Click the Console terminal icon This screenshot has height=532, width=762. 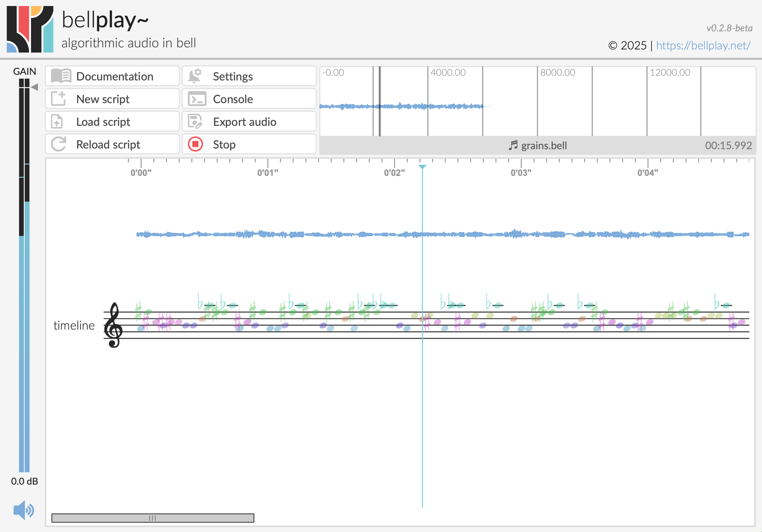[x=197, y=99]
